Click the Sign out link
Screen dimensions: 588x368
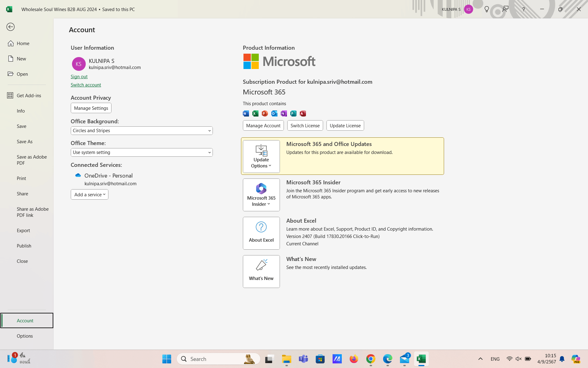79,77
